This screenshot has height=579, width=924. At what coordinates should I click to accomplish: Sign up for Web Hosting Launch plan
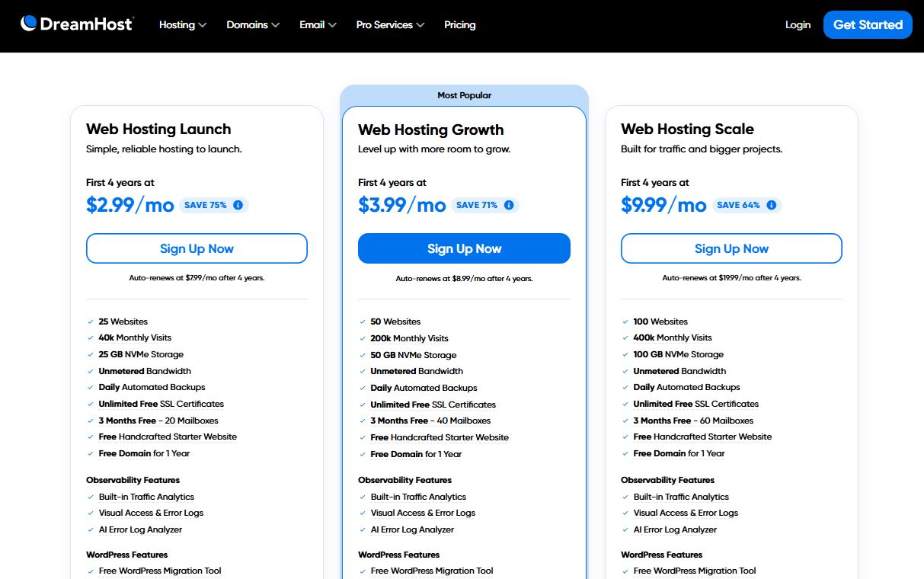197,248
